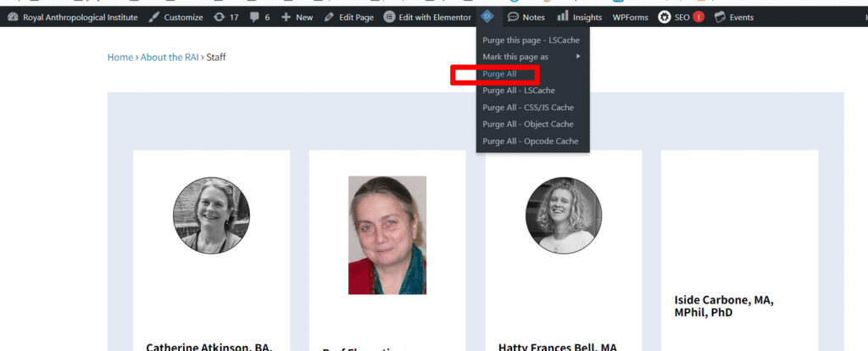Screen dimensions: 868x351
Task: Click the Events calendar icon
Action: 720,17
